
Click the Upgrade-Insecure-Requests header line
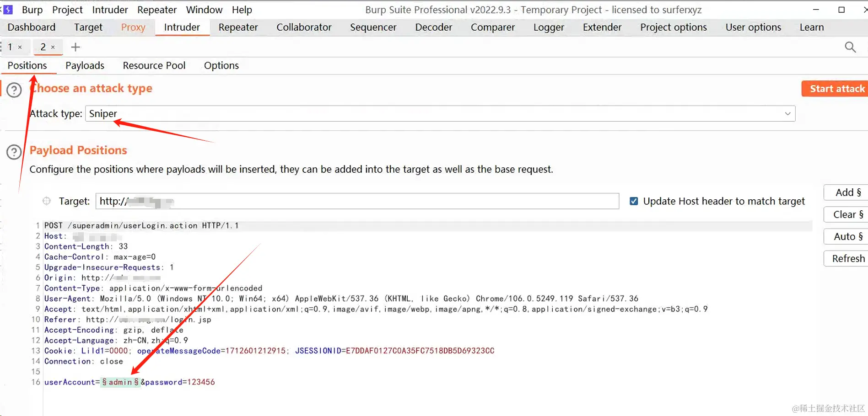[109, 267]
